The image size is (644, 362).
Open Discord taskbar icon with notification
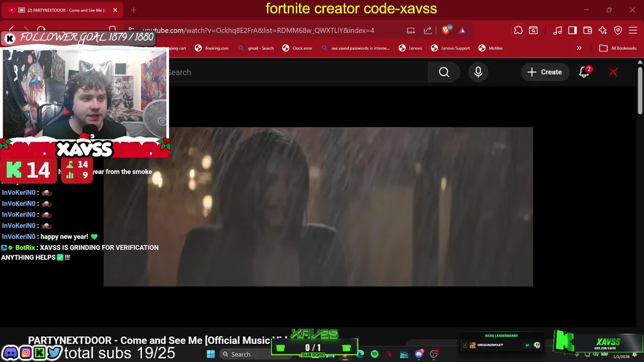pyautogui.click(x=419, y=354)
